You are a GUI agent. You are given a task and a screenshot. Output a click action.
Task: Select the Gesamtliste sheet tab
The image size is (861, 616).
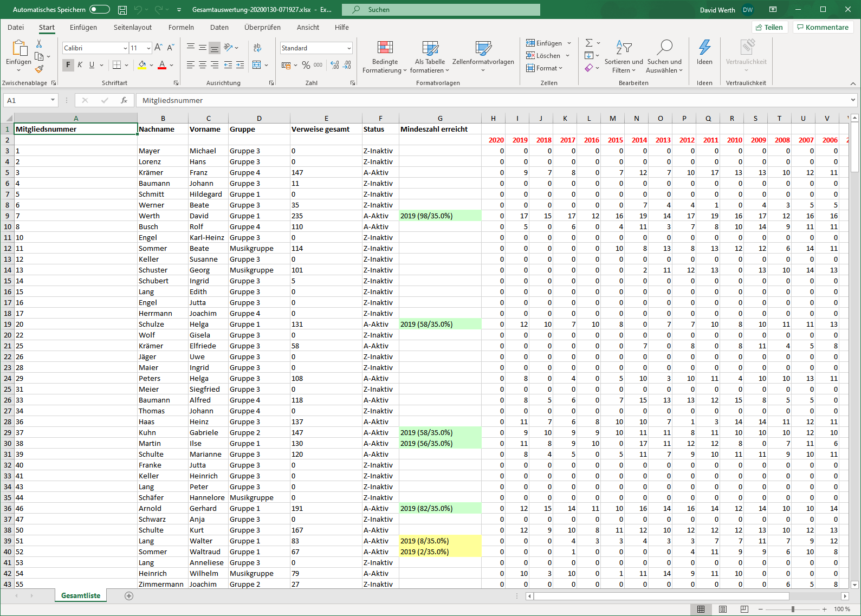click(81, 596)
